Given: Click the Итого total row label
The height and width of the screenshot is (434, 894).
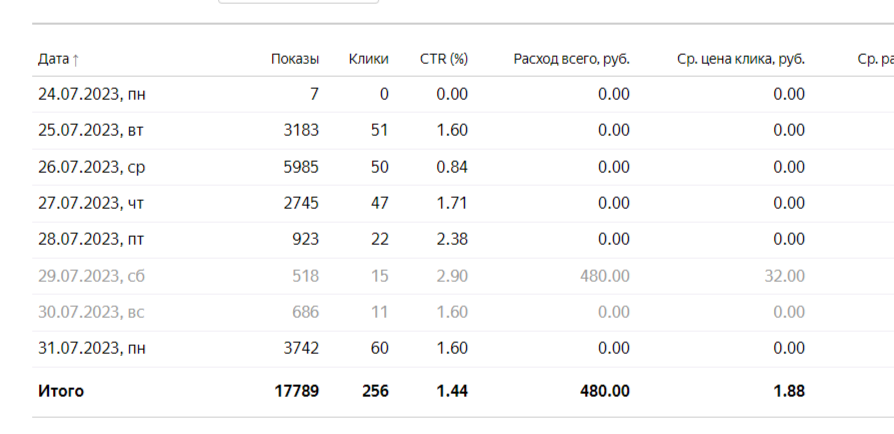Looking at the screenshot, I should pyautogui.click(x=60, y=391).
